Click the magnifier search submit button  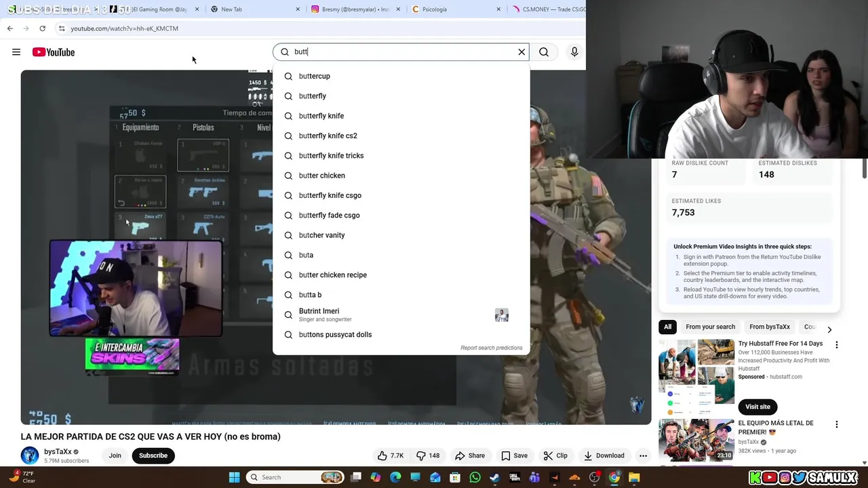coord(544,52)
